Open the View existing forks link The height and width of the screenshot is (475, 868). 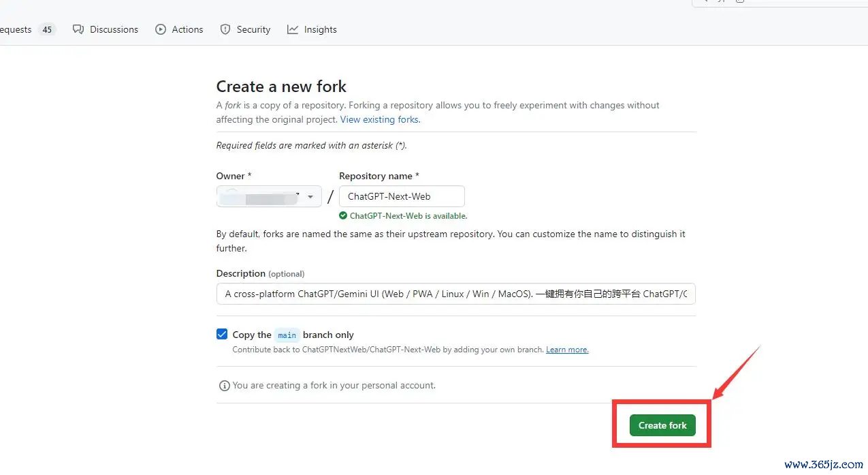click(380, 119)
